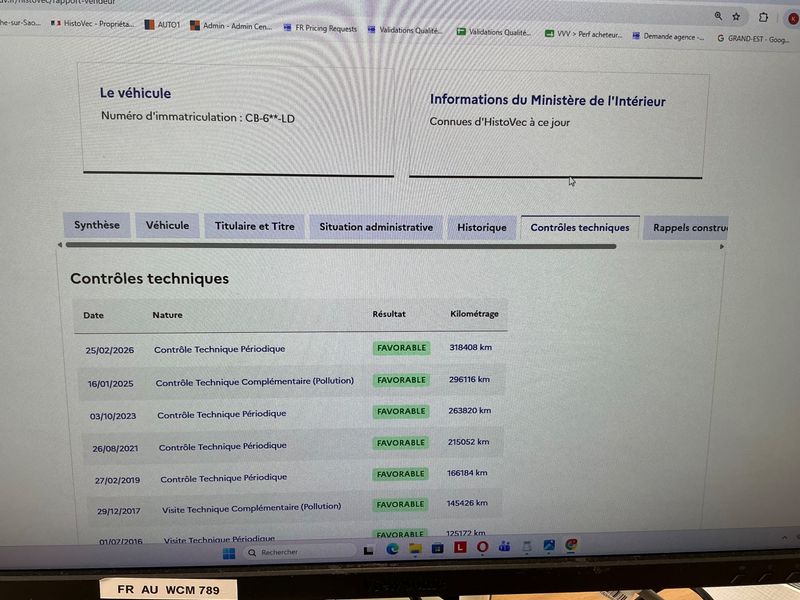This screenshot has height=600, width=800.
Task: Select the date 26/08/2021
Action: [x=115, y=448]
